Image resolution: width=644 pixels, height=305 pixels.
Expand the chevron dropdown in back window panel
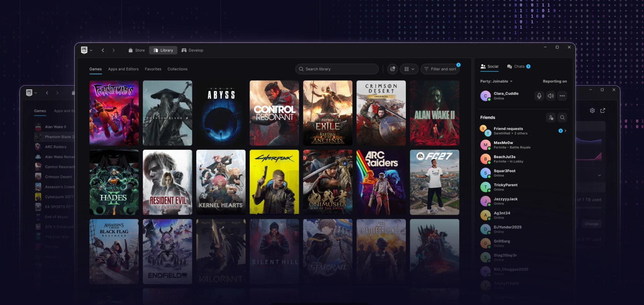[x=599, y=175]
